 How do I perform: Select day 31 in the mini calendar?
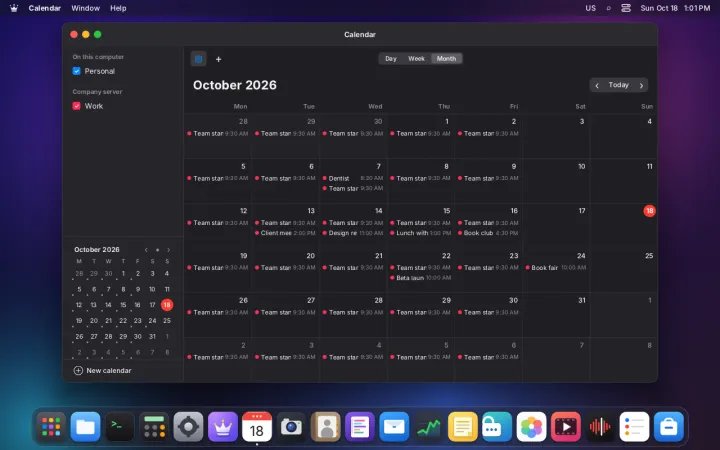coord(152,336)
